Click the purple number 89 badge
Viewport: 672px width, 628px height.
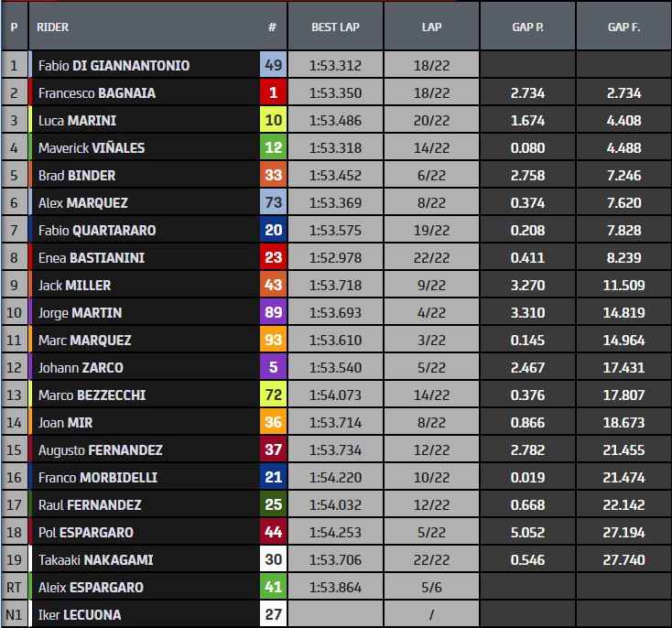coord(272,312)
